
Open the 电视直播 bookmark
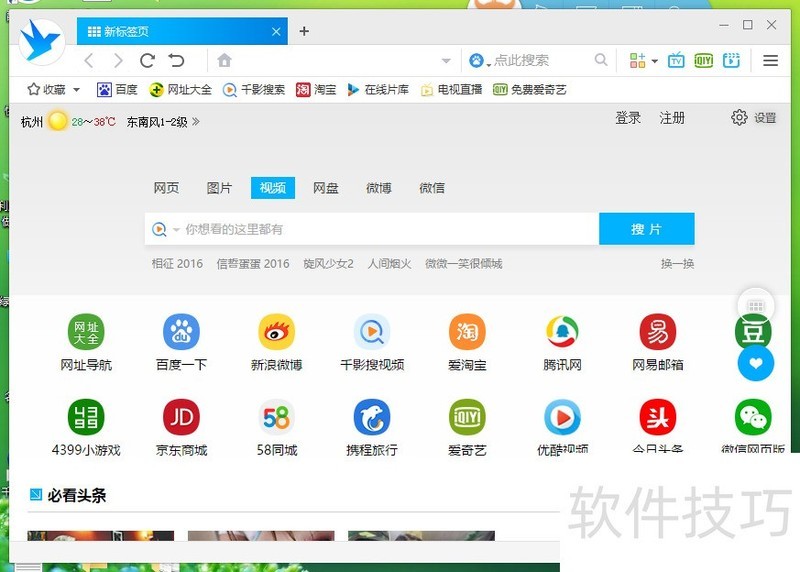pos(451,90)
